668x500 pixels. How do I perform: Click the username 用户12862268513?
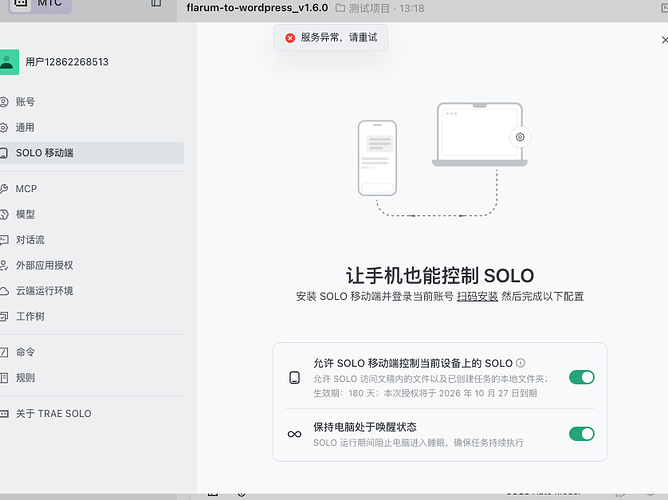point(67,62)
